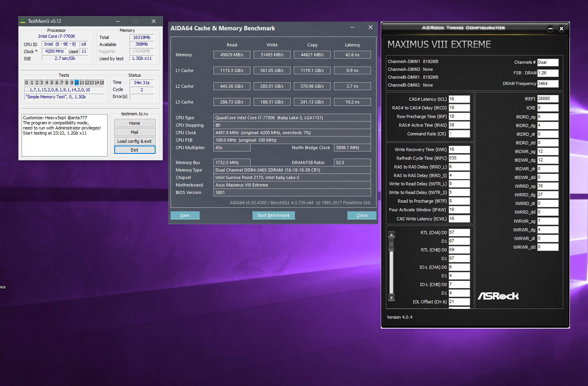The image size is (588, 386).
Task: Minimize the AIDA64 benchmark window
Action: click(352, 27)
